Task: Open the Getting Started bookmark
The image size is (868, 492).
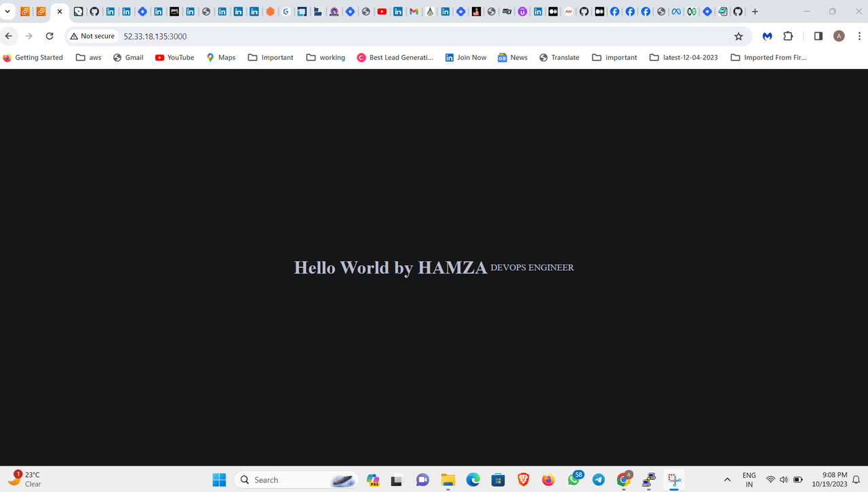Action: point(33,57)
